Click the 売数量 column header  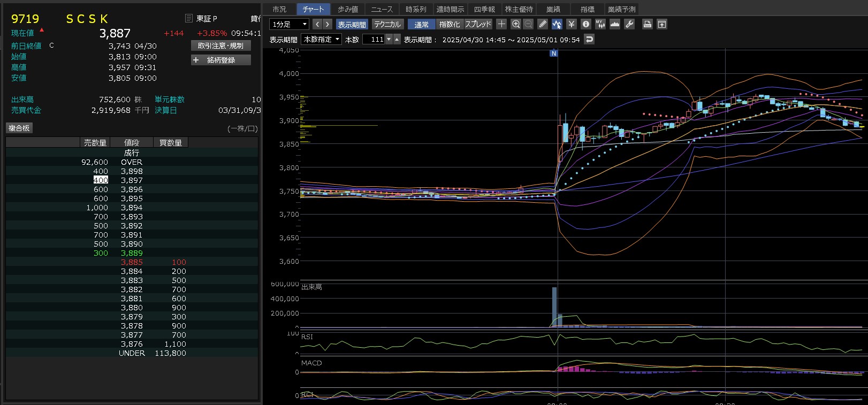95,143
